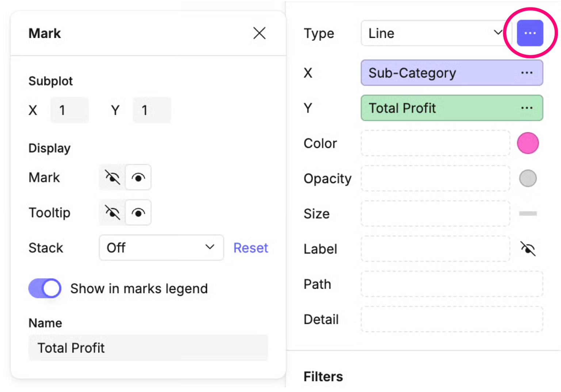
Task: Click the Reset link next to Stack
Action: [x=251, y=248]
